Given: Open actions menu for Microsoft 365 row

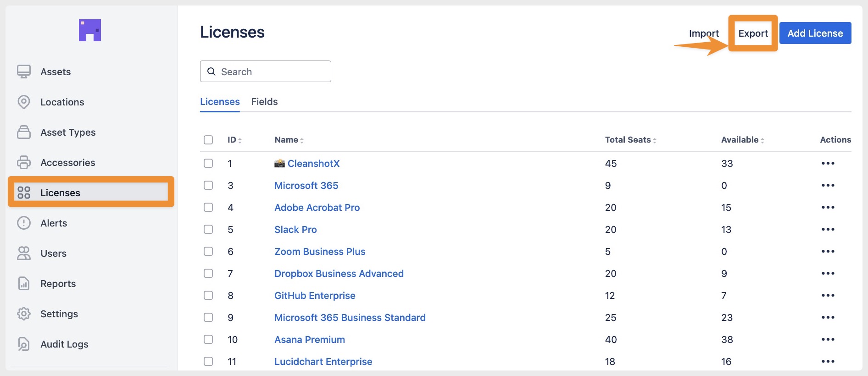Looking at the screenshot, I should click(x=828, y=185).
